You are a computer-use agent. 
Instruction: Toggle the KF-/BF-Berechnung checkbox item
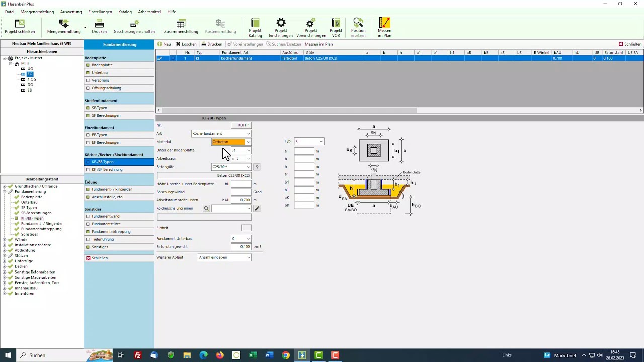88,169
